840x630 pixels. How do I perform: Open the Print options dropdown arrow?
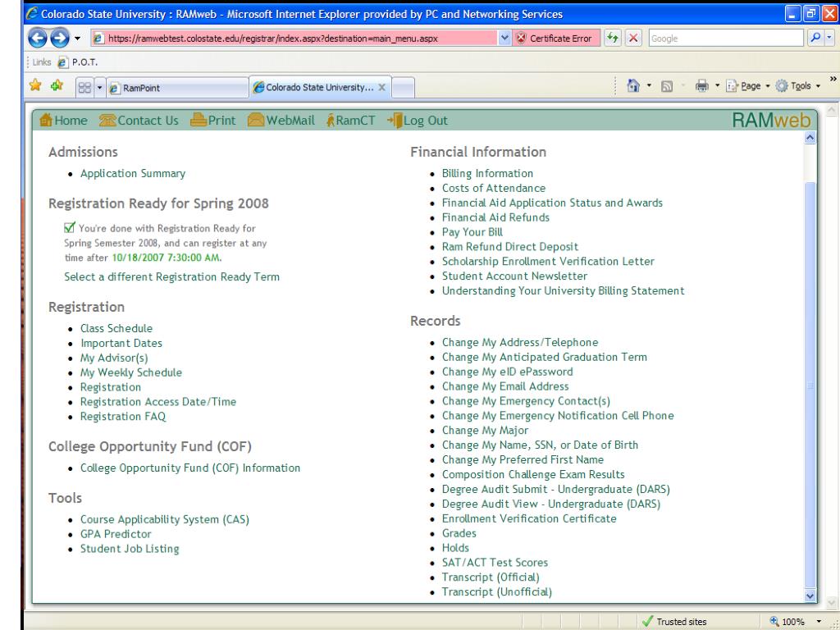(717, 85)
